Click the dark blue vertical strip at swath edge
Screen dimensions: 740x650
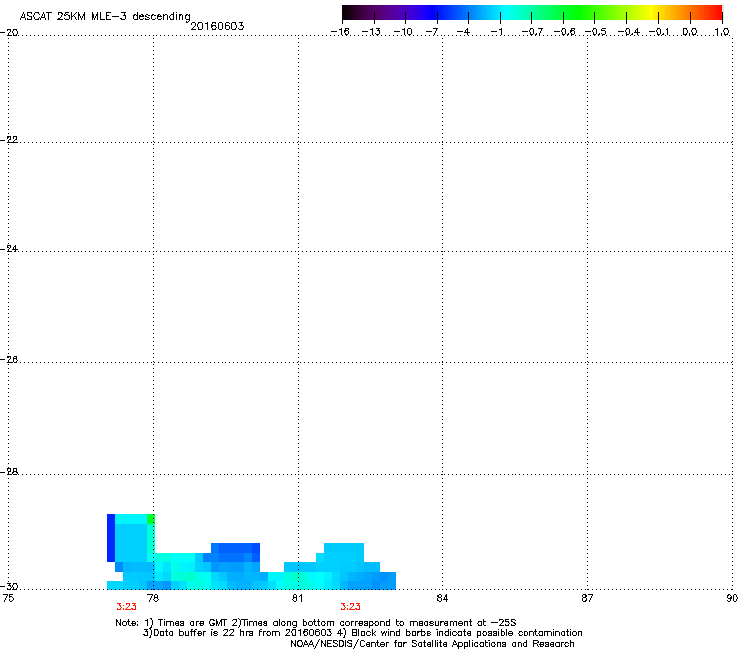(111, 538)
